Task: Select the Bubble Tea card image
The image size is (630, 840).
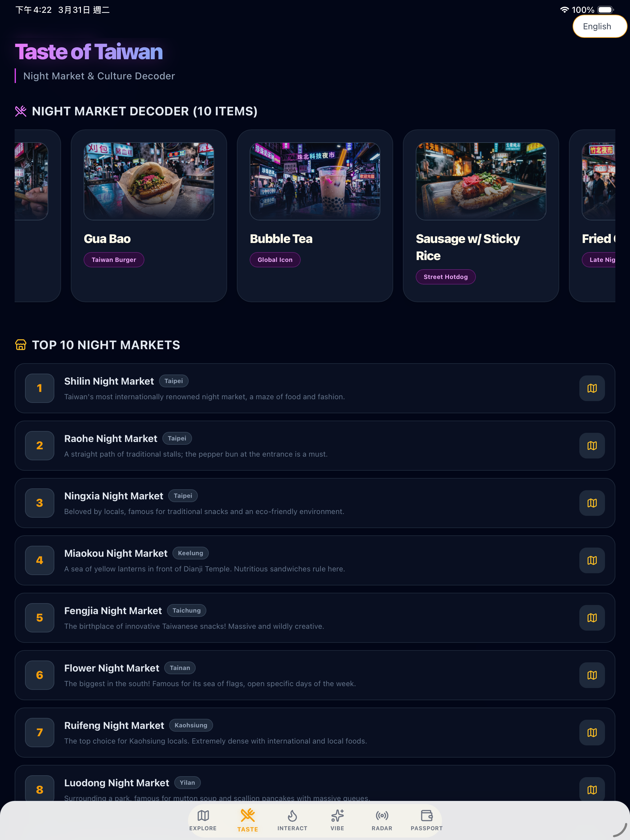Action: pos(315,181)
